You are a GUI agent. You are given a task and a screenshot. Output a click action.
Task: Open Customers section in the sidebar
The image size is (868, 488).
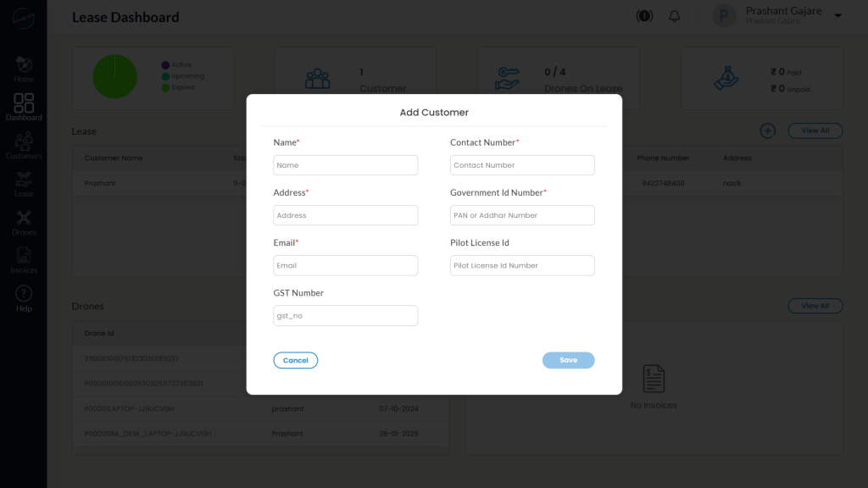(24, 146)
